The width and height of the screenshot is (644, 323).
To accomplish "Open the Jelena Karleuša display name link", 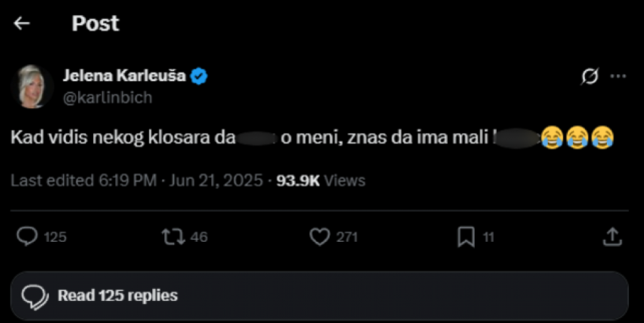I will 124,76.
